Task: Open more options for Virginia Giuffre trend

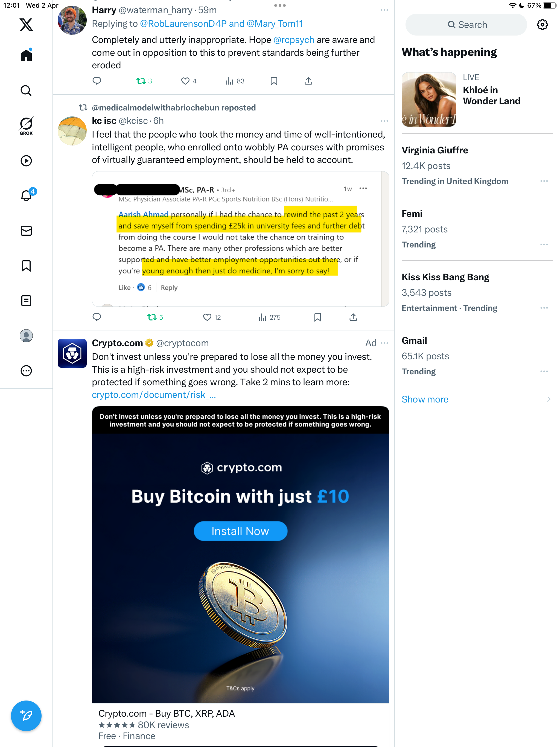Action: 544,181
